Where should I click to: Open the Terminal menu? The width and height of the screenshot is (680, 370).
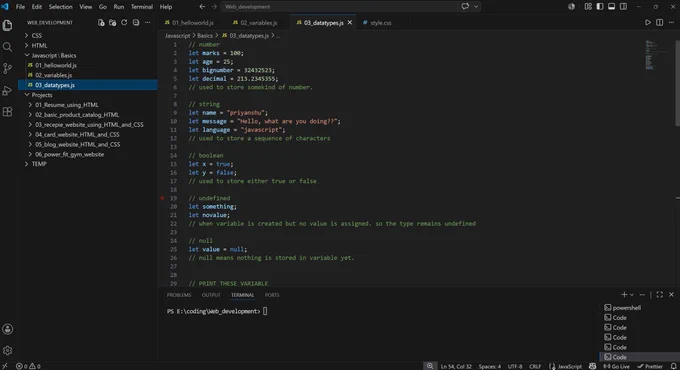142,7
